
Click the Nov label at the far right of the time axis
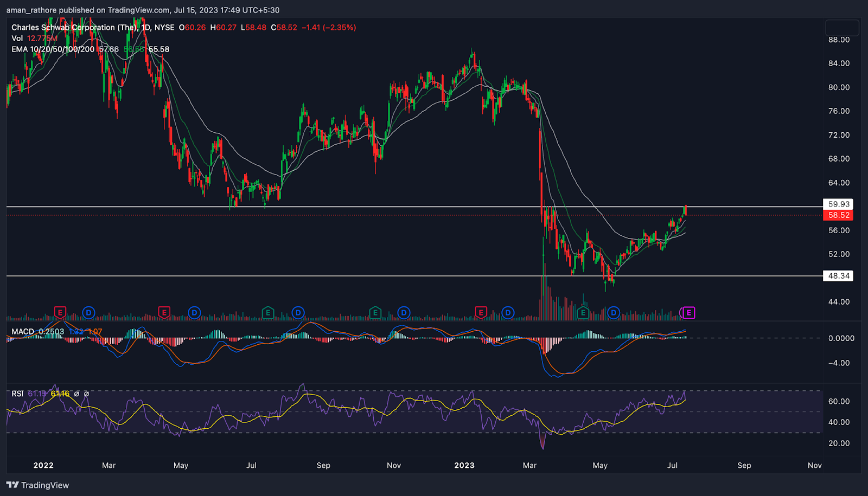(815, 465)
